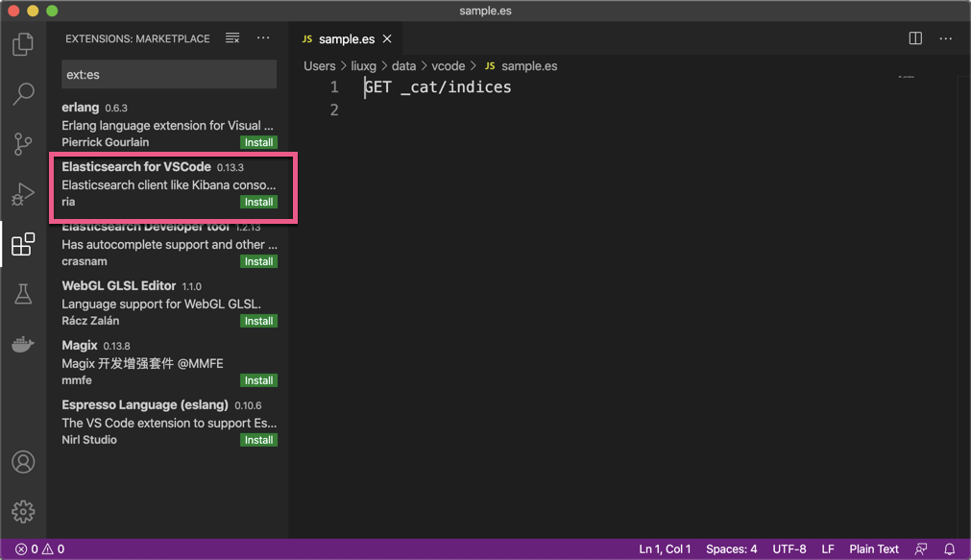The height and width of the screenshot is (560, 971).
Task: Open the Explorer view in the activity bar
Action: tap(22, 44)
